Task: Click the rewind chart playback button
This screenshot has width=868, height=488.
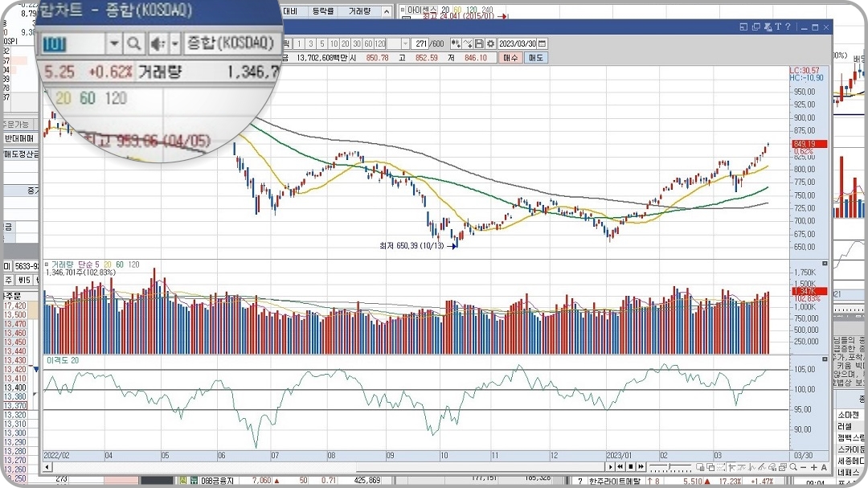Action: (x=620, y=467)
